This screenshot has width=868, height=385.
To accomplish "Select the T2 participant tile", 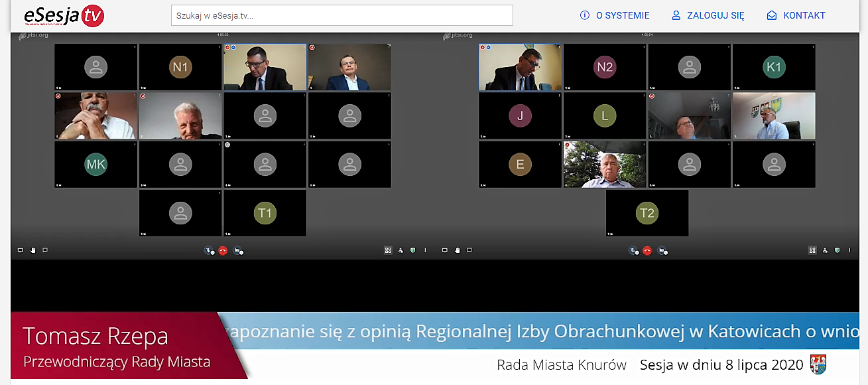I will (x=647, y=213).
